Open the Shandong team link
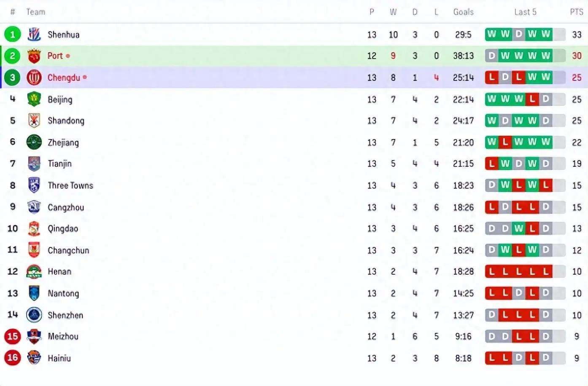 tap(66, 121)
